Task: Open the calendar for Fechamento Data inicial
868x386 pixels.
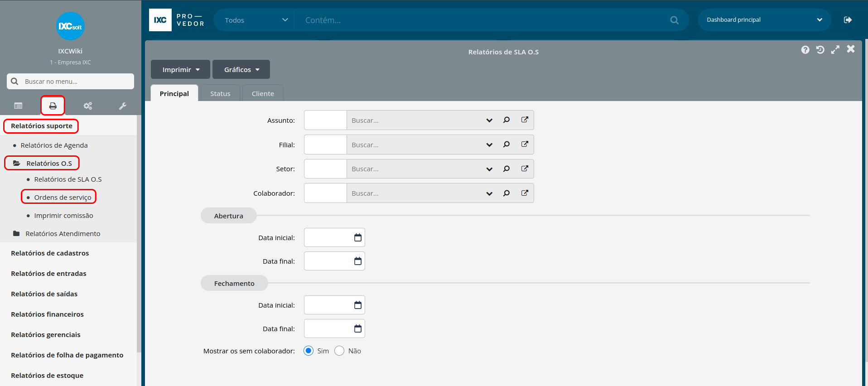Action: (x=358, y=305)
